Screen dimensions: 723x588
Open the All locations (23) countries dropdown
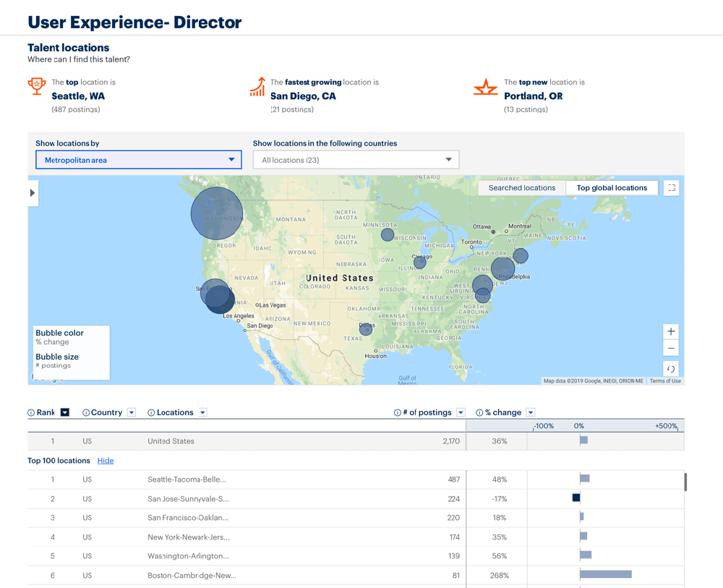(356, 159)
